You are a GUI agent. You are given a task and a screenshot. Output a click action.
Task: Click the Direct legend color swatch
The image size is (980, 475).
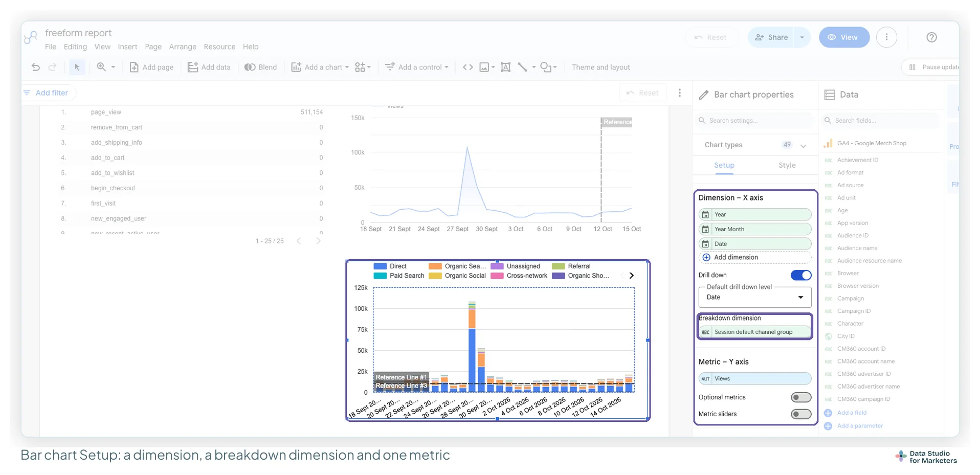[x=380, y=266]
